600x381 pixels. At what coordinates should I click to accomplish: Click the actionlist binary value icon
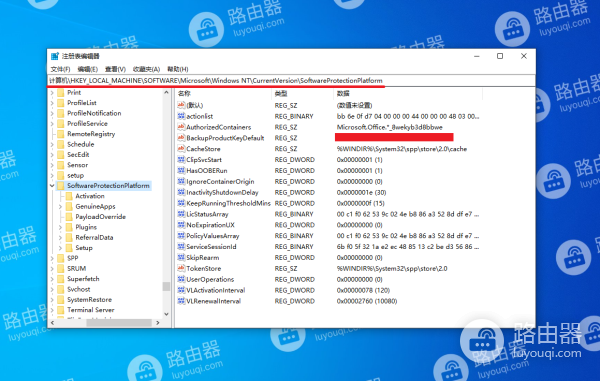coord(181,116)
